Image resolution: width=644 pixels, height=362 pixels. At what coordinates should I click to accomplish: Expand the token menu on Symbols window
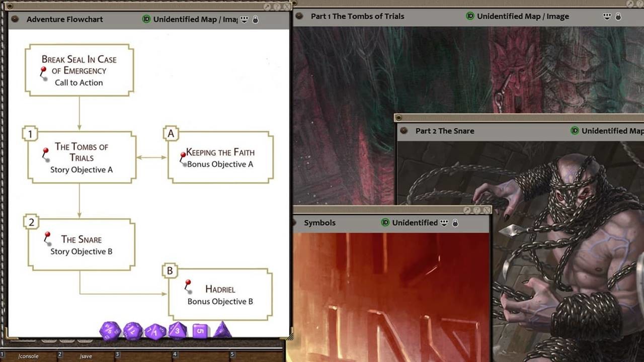pos(444,223)
